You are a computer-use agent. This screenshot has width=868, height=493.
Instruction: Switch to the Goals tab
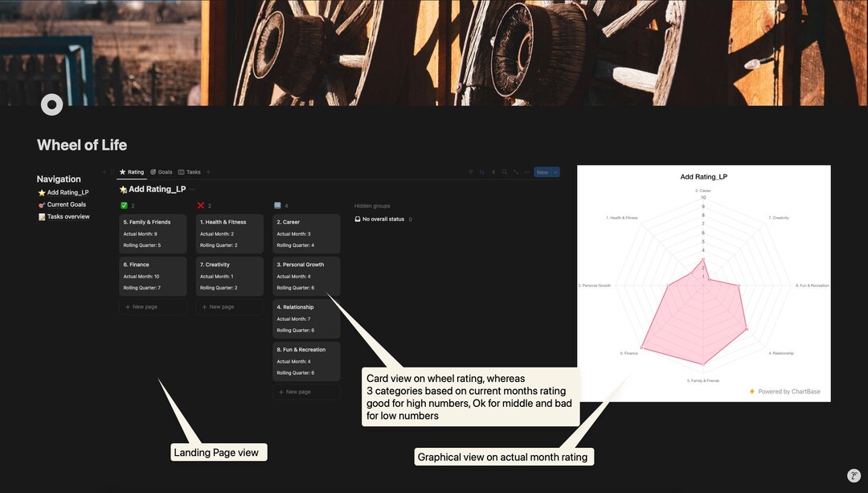click(162, 172)
